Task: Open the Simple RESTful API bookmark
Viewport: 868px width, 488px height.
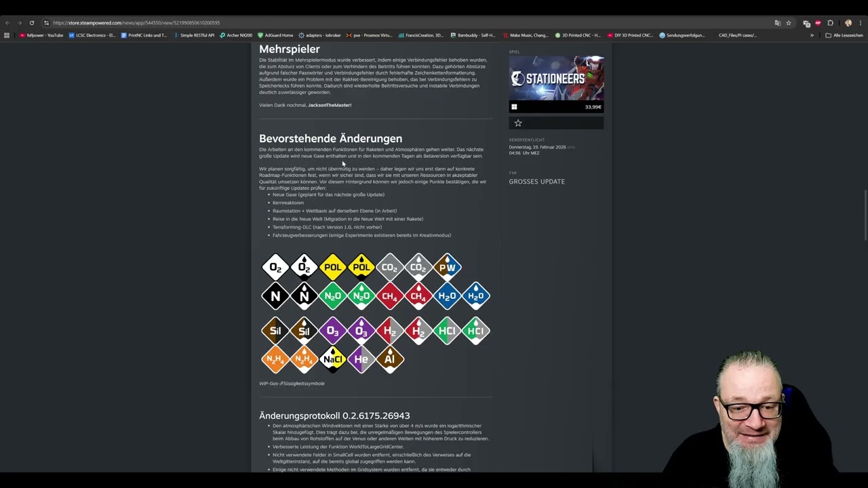Action: [194, 35]
